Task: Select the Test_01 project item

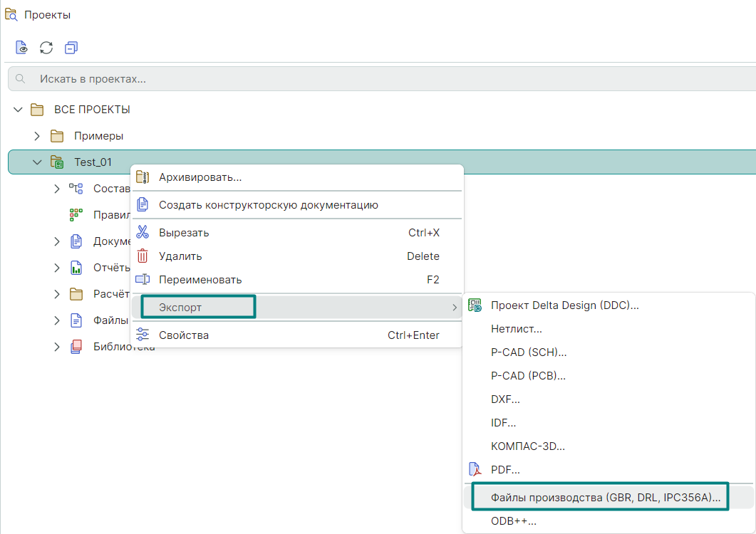Action: click(x=93, y=162)
